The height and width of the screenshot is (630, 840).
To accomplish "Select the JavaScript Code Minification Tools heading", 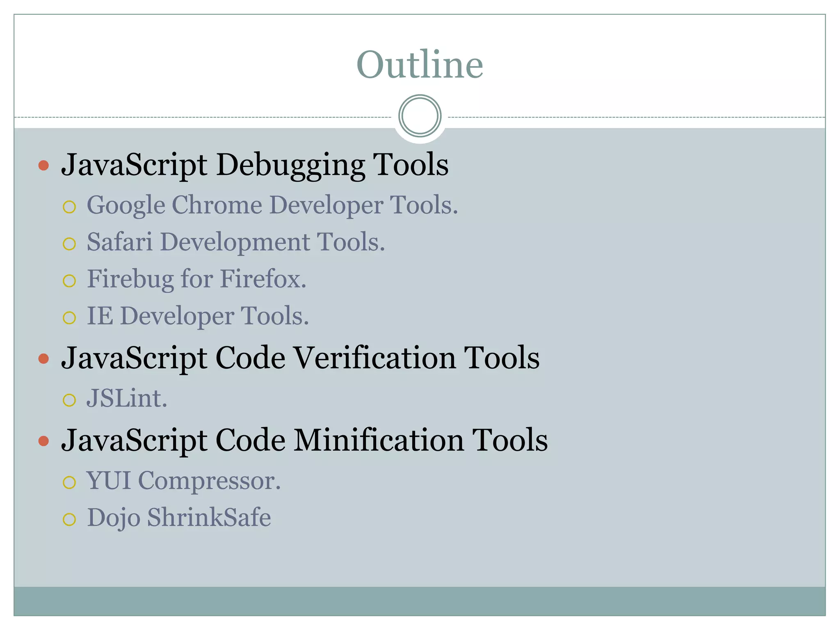I will click(x=304, y=440).
